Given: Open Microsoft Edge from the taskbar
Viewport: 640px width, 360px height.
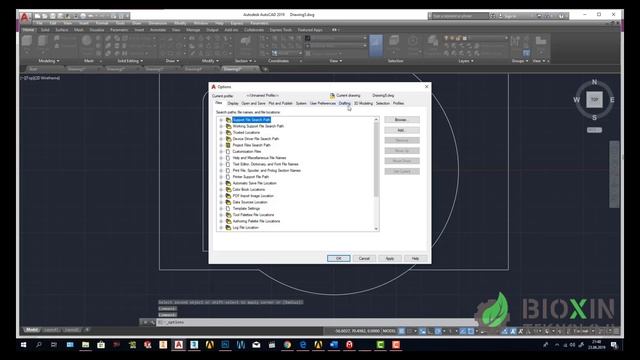Looking at the screenshot, I should coord(303,345).
